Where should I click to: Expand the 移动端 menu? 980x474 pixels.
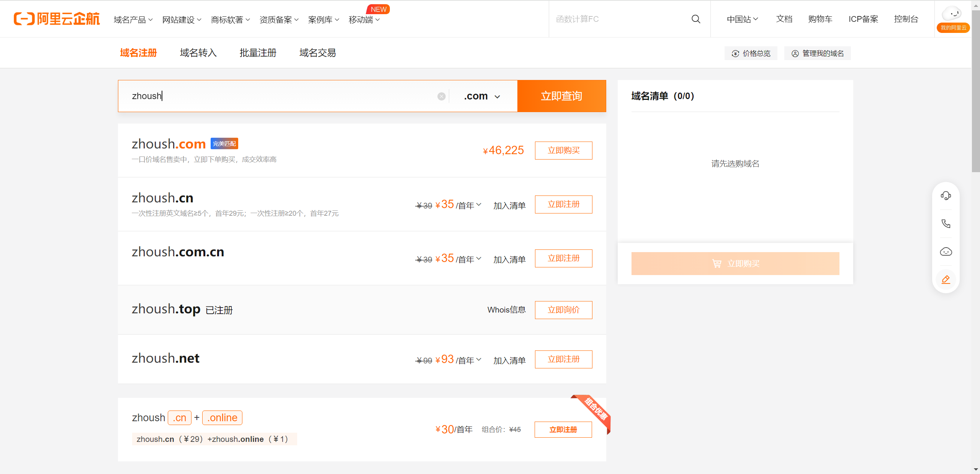(364, 20)
